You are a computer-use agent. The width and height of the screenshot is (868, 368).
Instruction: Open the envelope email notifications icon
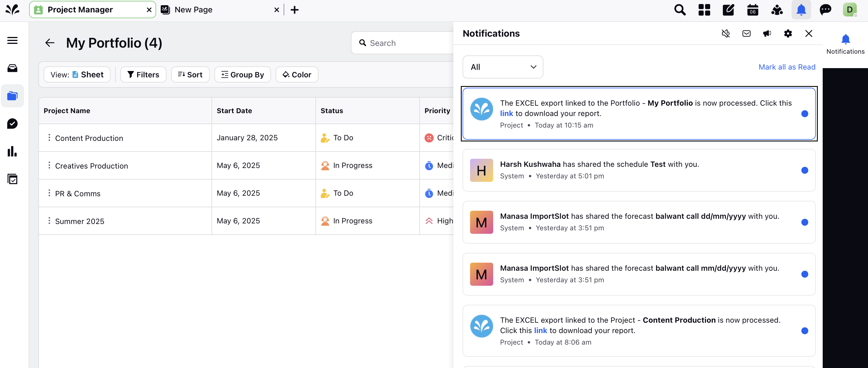tap(746, 33)
